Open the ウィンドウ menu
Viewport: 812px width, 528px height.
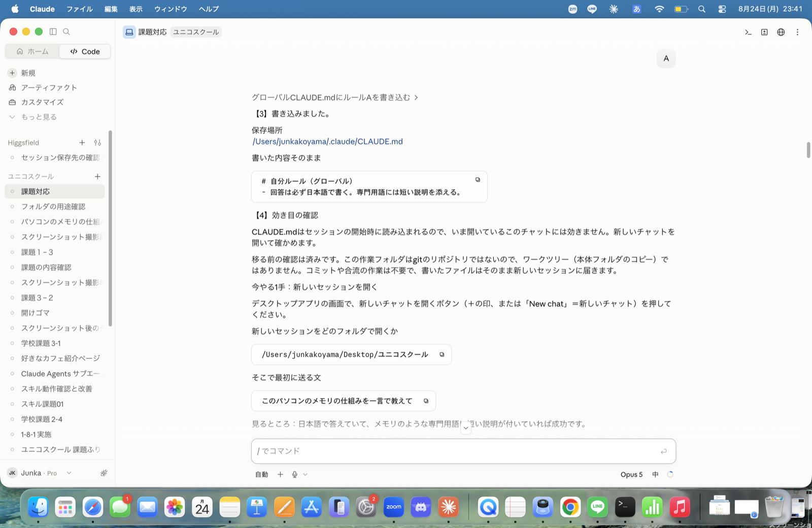click(x=171, y=9)
